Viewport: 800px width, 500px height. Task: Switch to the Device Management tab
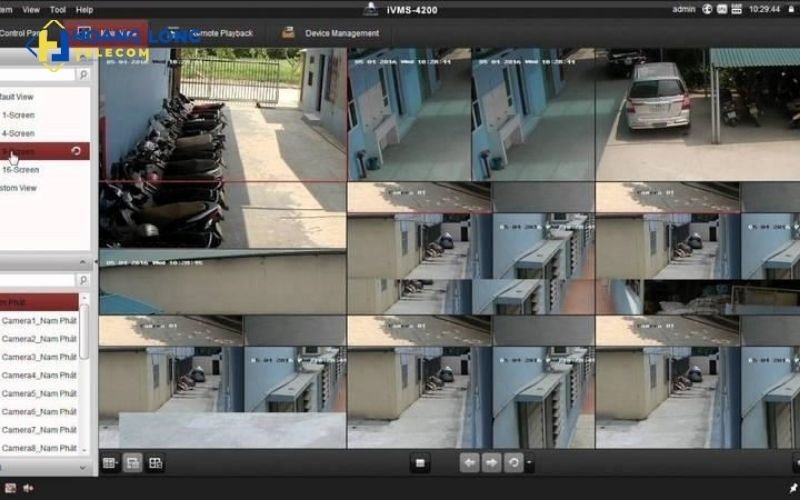[342, 33]
